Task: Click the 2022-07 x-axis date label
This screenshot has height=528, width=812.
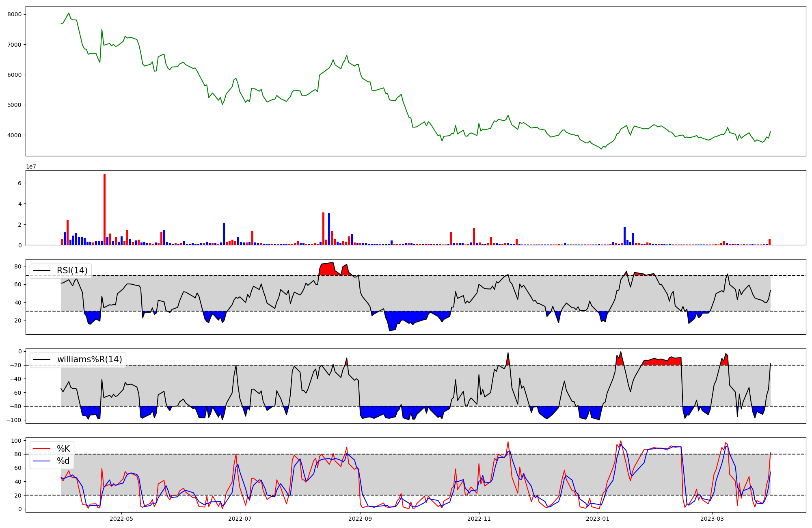Action: coord(240,519)
